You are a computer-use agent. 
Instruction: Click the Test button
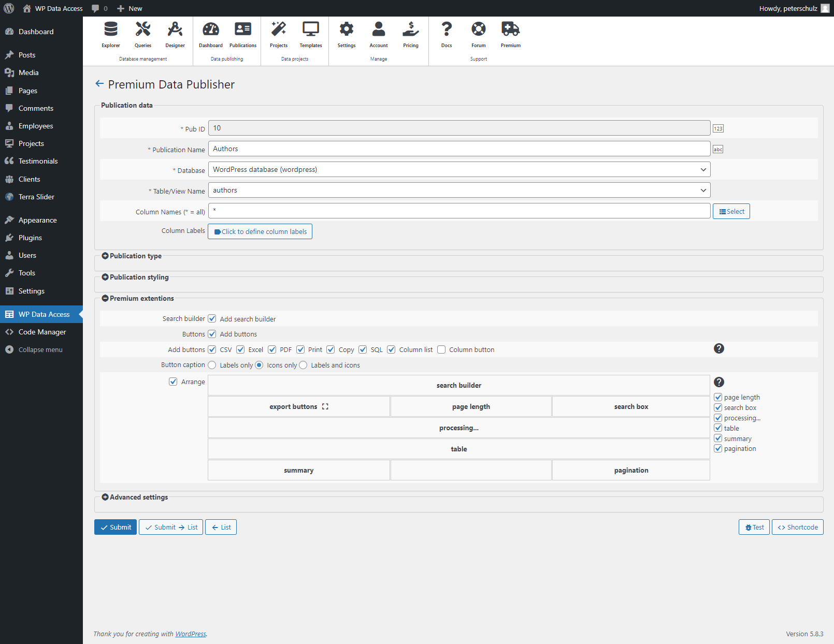(x=754, y=527)
